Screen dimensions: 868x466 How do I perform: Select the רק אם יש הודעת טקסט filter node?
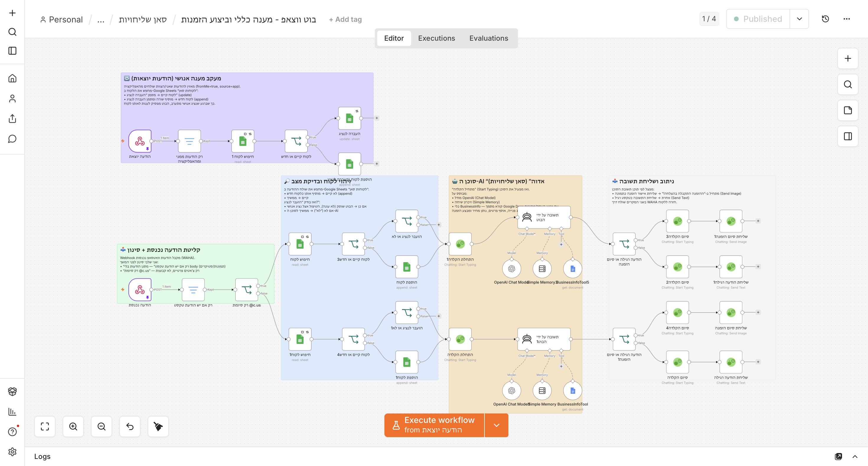click(x=193, y=290)
